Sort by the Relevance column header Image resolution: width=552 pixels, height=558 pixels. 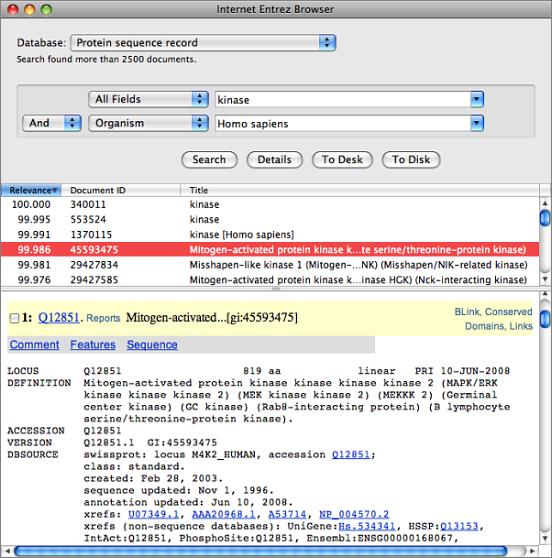[x=32, y=190]
